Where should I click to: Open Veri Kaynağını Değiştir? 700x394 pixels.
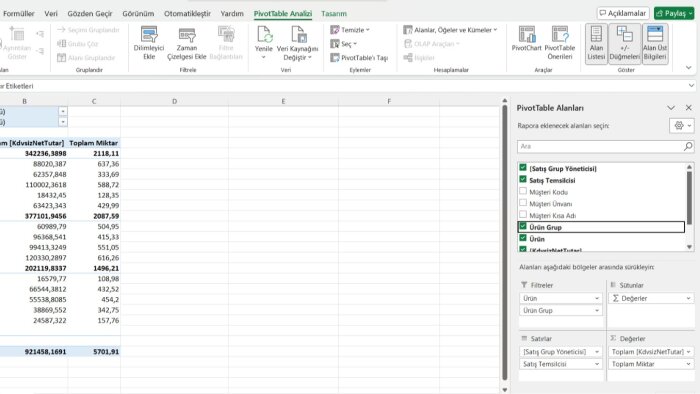coord(298,43)
